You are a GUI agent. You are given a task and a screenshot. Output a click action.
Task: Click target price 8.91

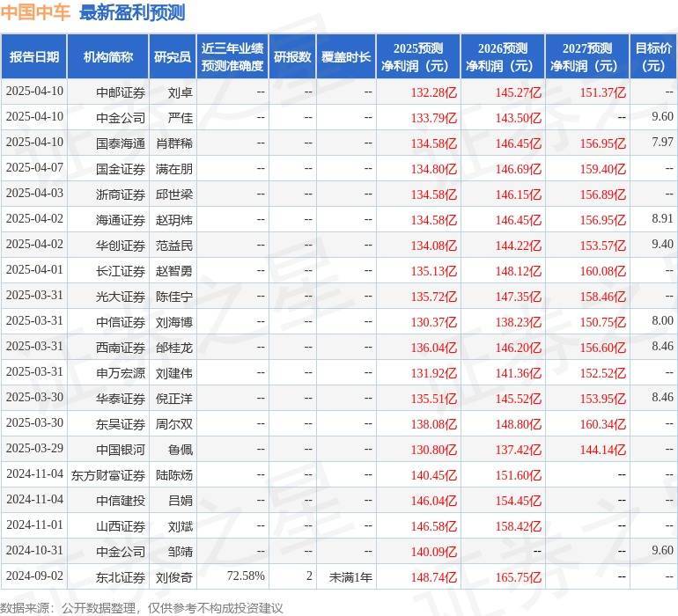[662, 218]
